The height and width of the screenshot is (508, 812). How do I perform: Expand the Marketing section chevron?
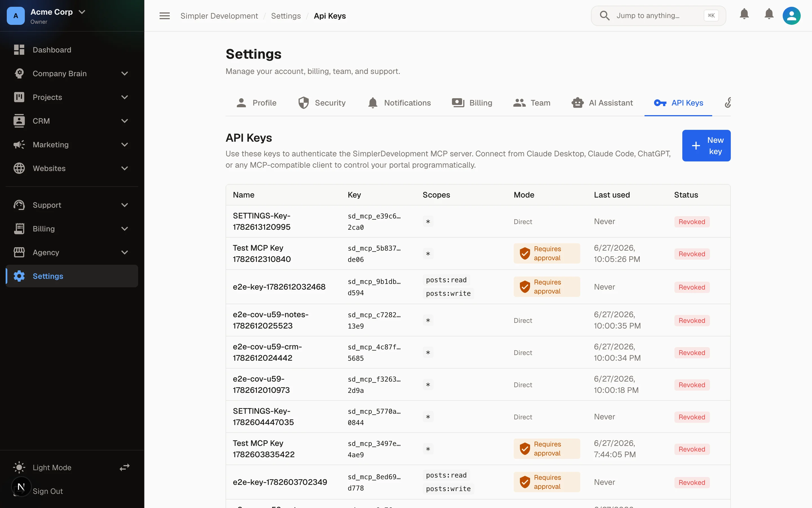tap(125, 144)
